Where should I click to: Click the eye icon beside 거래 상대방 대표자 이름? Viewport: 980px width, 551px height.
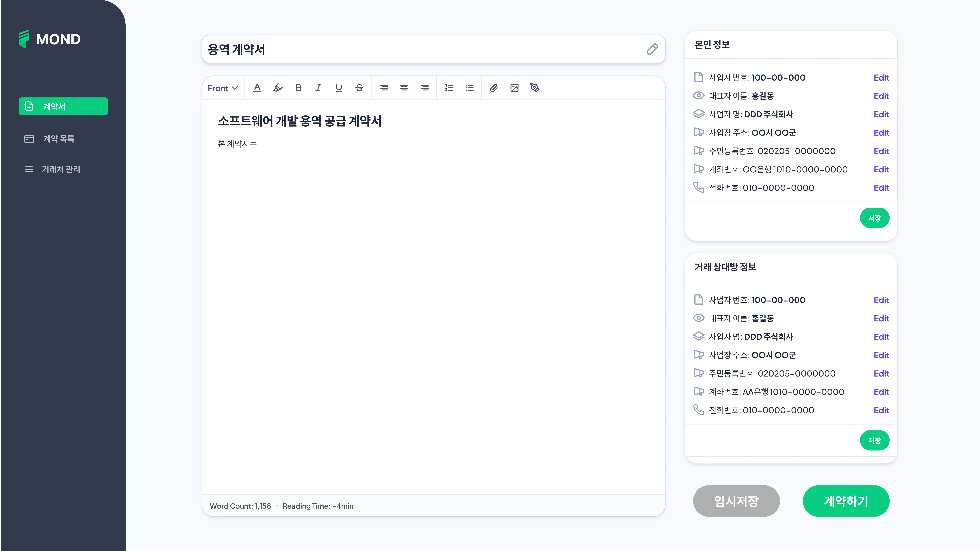[x=699, y=318]
